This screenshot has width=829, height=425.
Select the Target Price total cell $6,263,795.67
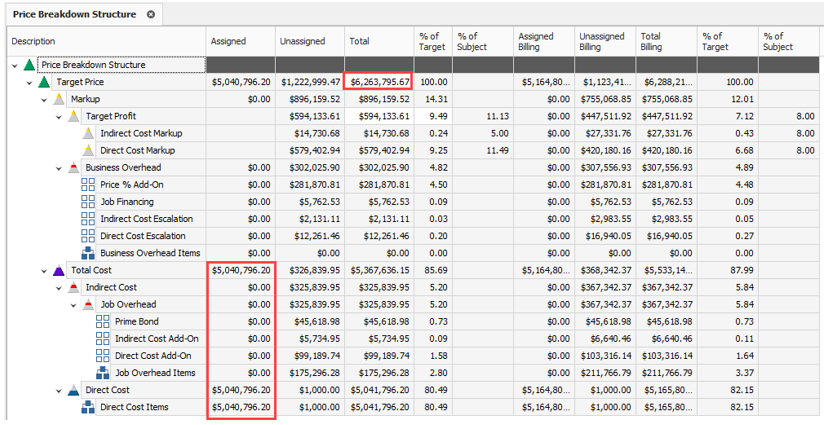tap(379, 82)
